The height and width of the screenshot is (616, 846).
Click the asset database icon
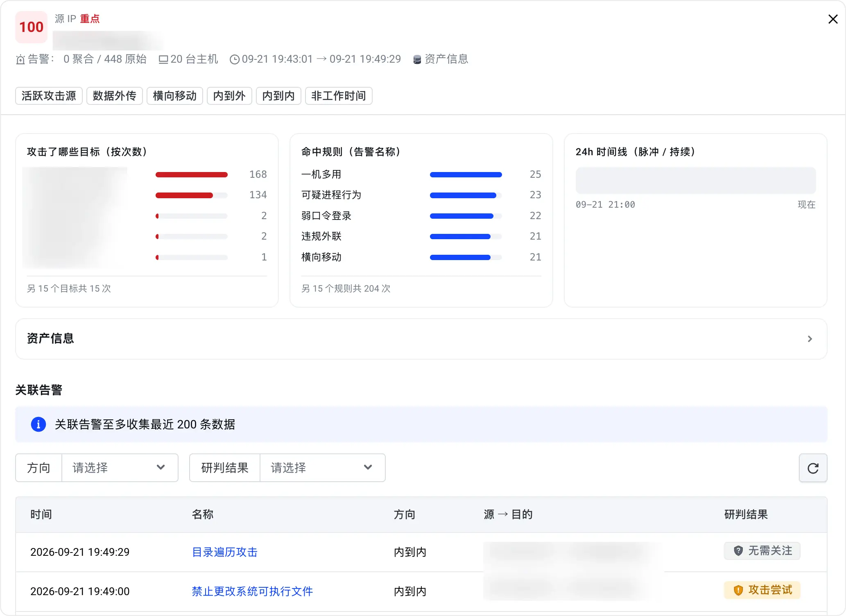point(417,60)
